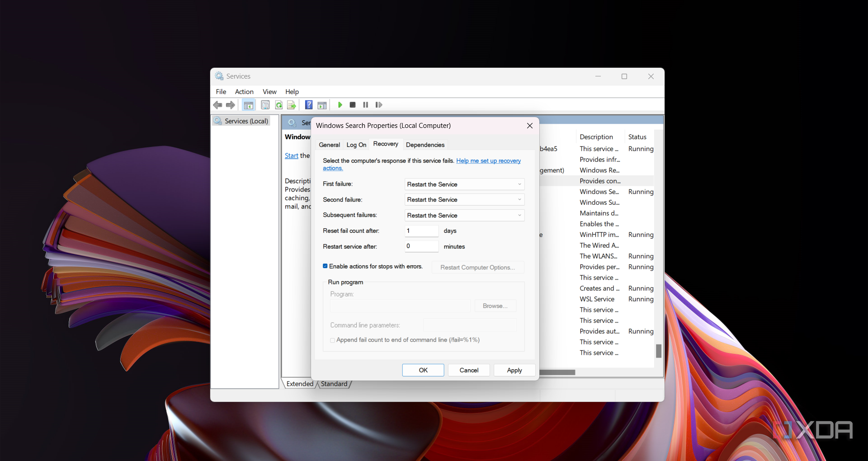The height and width of the screenshot is (461, 868).
Task: Open the Properties toolbar icon
Action: [x=265, y=105]
